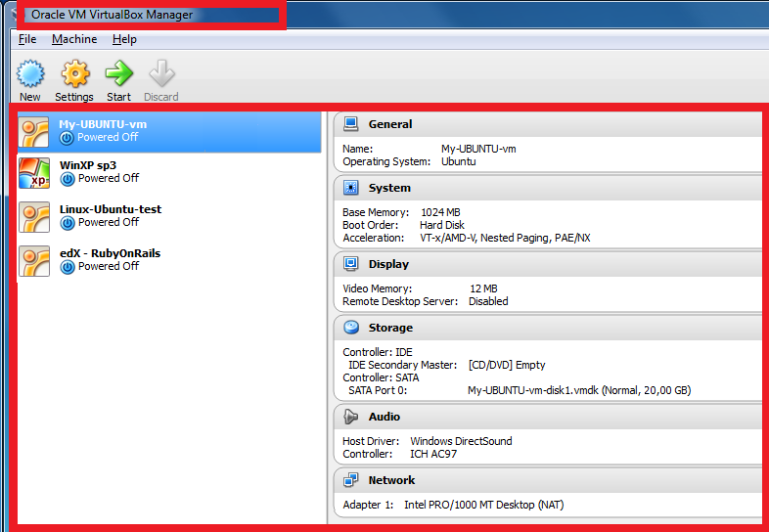Viewport: 769px width, 532px height.
Task: Click the Base Memory value 1024 MB
Action: tap(440, 212)
